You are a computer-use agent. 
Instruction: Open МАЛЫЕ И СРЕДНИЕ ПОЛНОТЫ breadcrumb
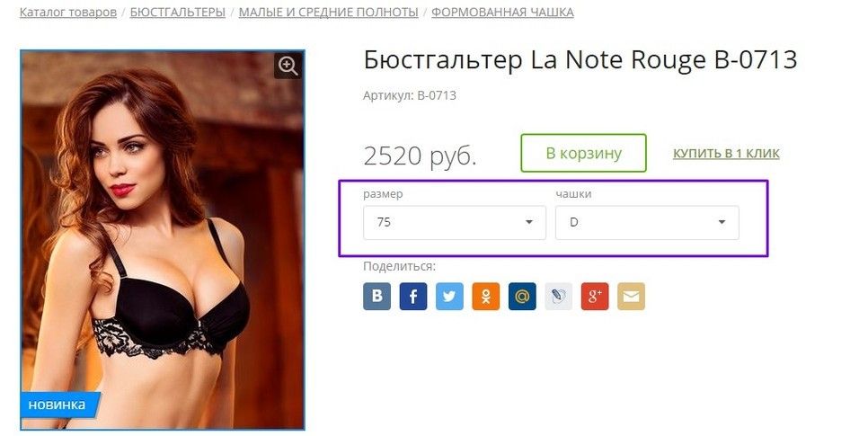click(328, 13)
